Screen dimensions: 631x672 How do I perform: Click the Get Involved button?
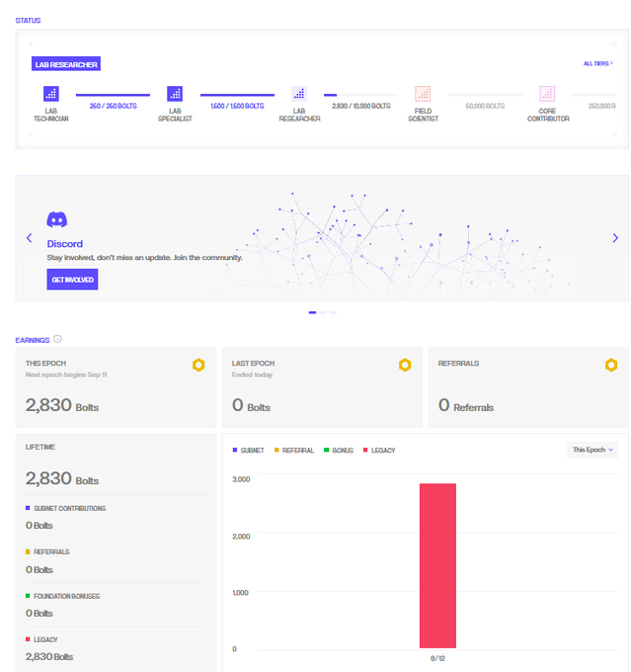[x=72, y=280]
